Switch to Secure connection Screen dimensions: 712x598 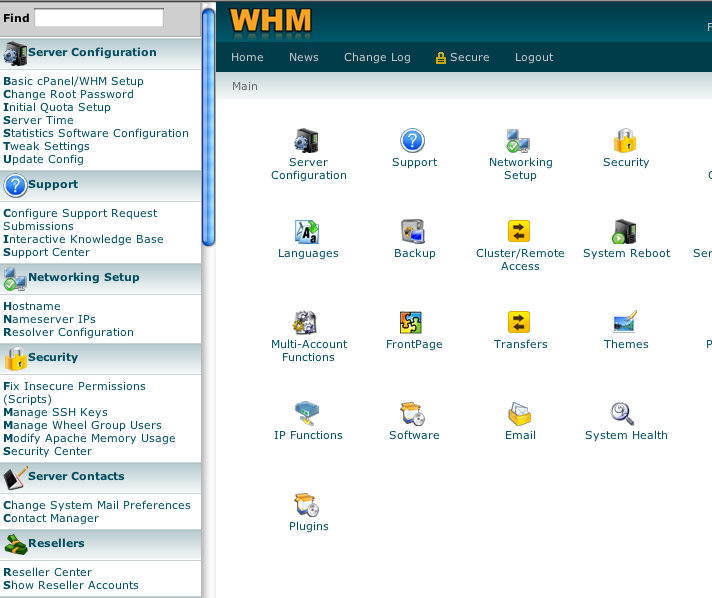point(463,57)
